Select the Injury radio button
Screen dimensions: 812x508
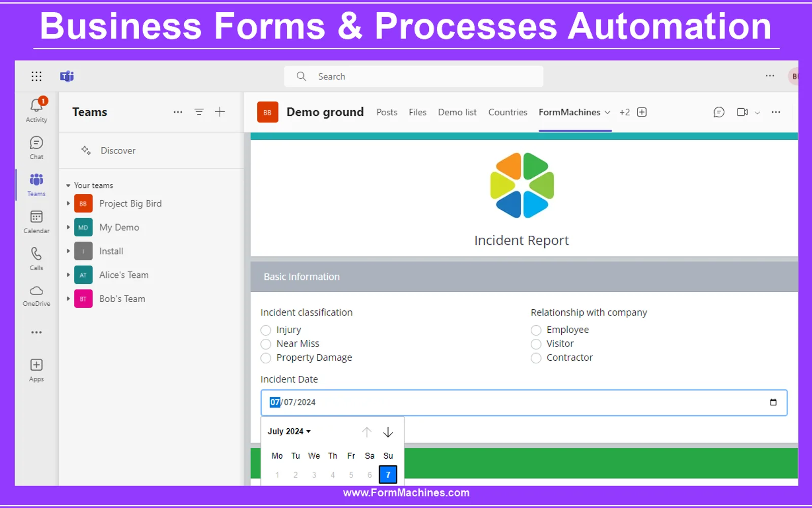pos(266,330)
